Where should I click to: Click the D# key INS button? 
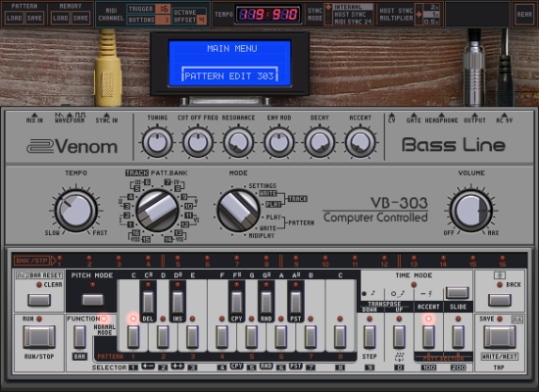[x=177, y=302]
